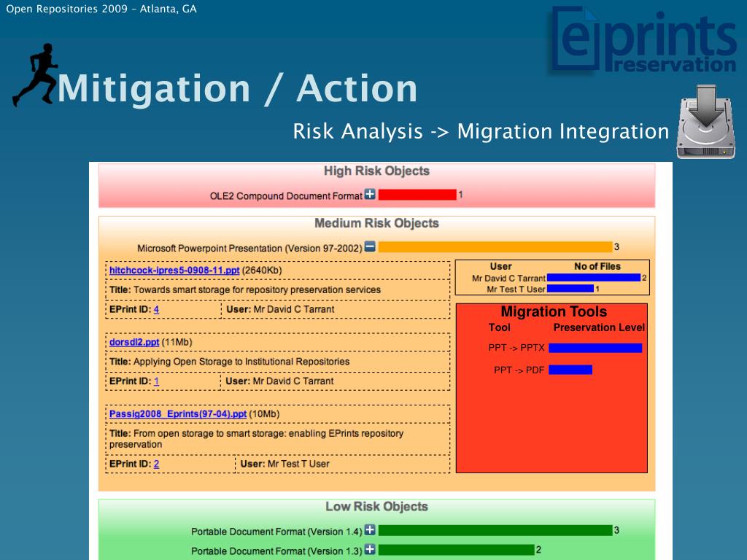747x560 pixels.
Task: Click the 'Mitigation / Action' slide title
Action: [x=237, y=88]
